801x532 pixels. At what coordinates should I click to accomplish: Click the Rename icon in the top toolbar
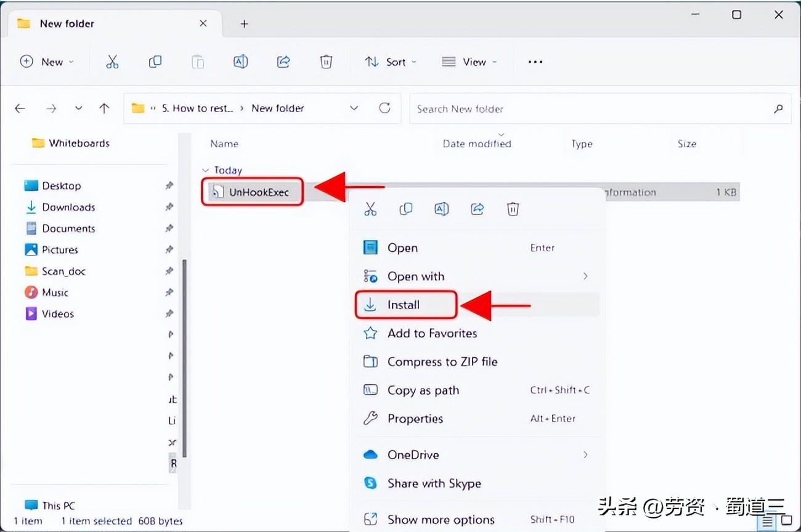click(240, 62)
